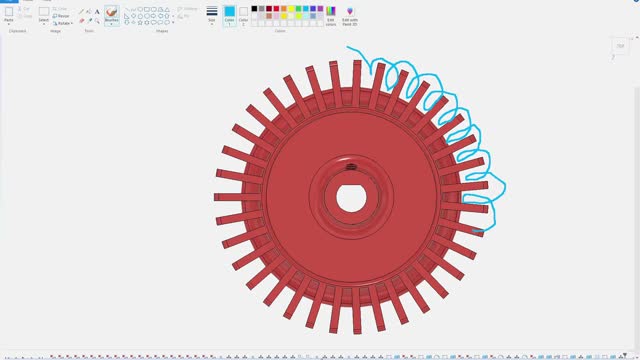Open the shape Fill dropdown

click(x=184, y=16)
